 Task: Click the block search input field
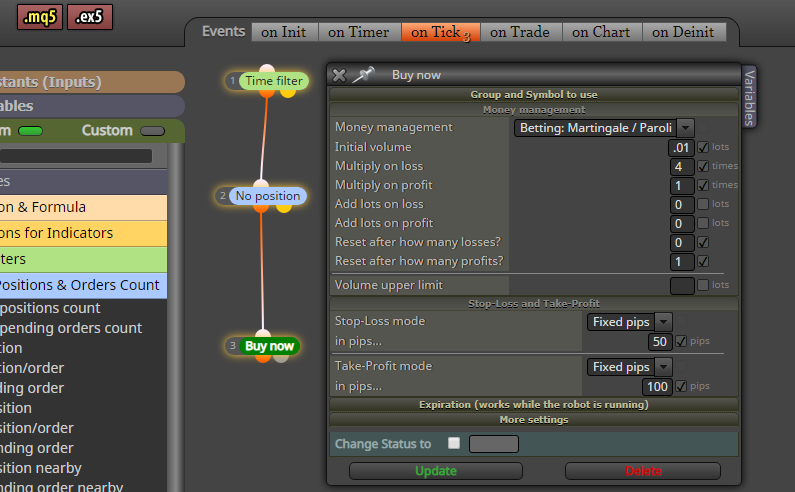(76, 156)
